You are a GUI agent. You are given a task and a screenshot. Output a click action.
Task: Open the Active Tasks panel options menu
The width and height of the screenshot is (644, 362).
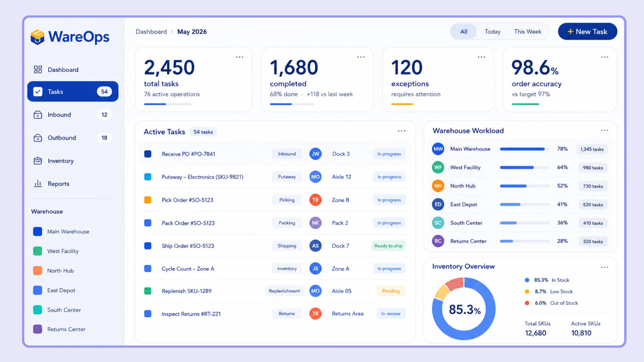(x=401, y=131)
